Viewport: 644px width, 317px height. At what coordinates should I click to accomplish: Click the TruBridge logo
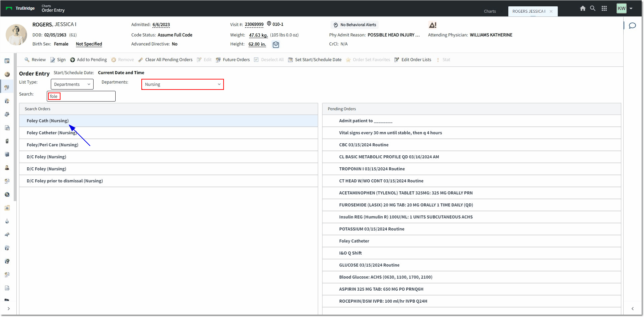pyautogui.click(x=20, y=8)
